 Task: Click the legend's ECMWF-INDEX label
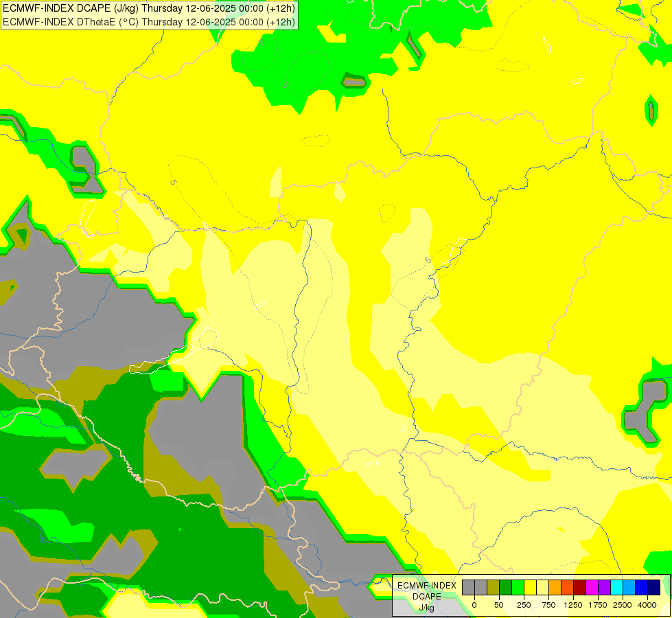pos(427,586)
